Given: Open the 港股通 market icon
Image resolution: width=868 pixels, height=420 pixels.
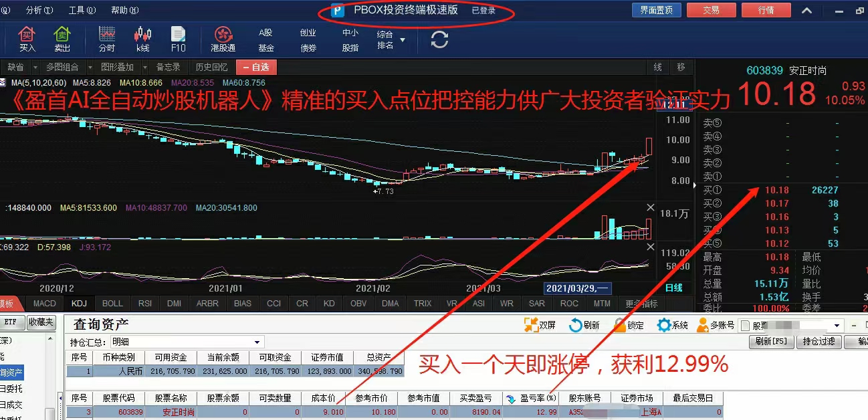Looking at the screenshot, I should pos(223,39).
